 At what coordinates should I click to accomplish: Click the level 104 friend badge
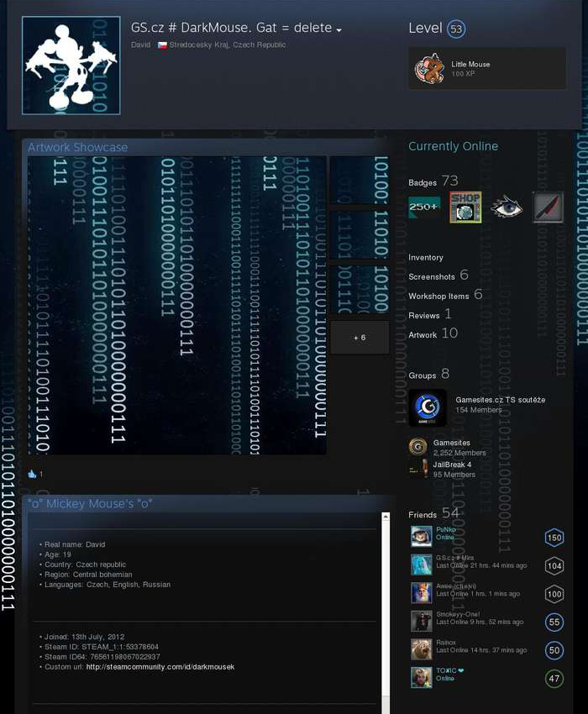pos(554,566)
